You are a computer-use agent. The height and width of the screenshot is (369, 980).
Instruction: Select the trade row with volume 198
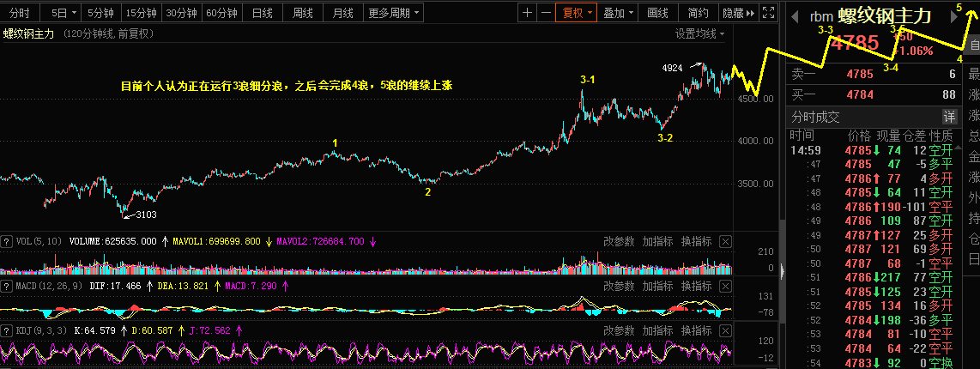(873, 320)
